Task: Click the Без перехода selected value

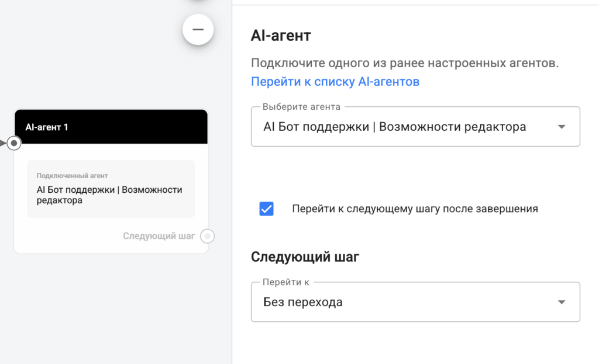Action: pos(303,302)
